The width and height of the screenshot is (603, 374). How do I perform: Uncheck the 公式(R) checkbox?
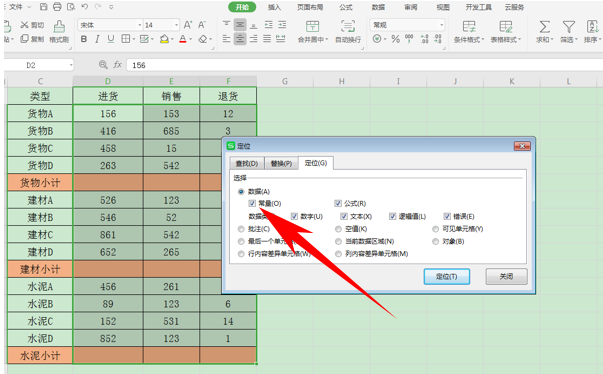click(338, 203)
